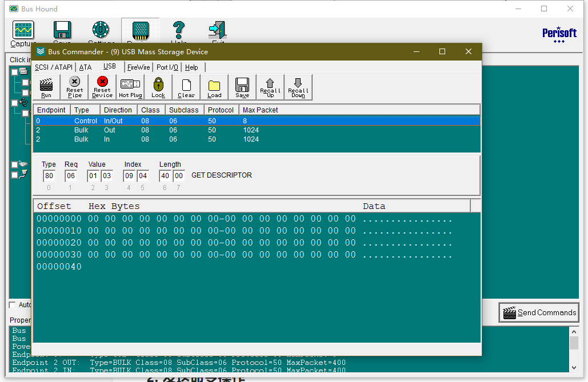The image size is (588, 382).
Task: Close the Bus Commander window
Action: point(469,51)
